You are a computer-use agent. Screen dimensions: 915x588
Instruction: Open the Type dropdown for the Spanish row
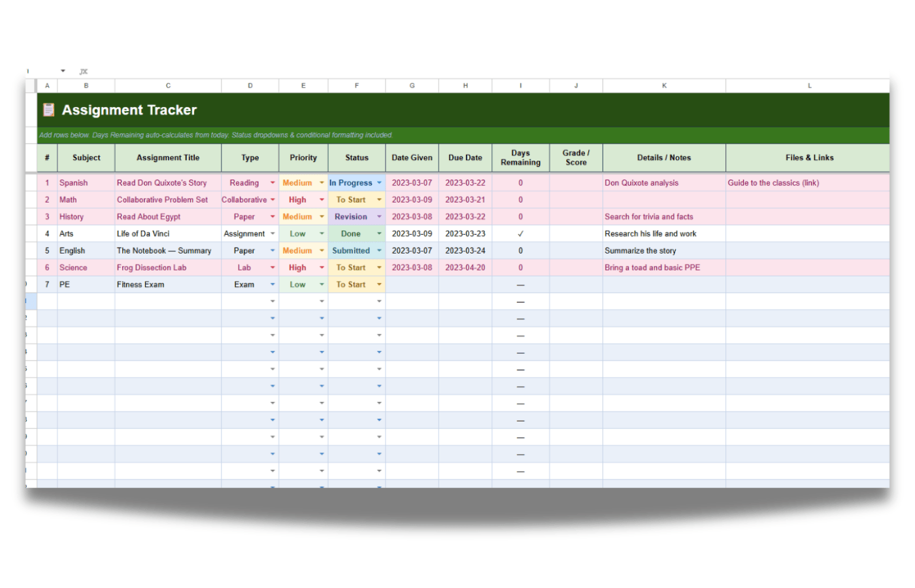coord(273,183)
